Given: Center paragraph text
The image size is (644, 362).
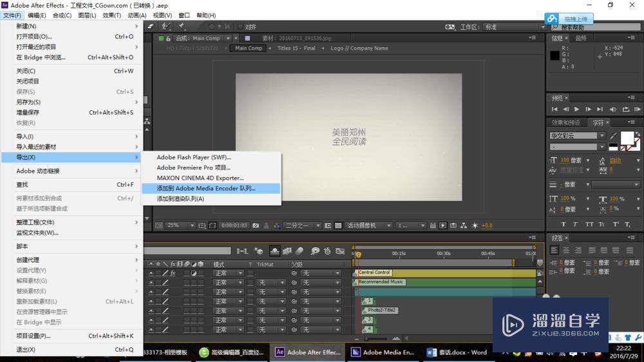Looking at the screenshot, I should (x=566, y=250).
